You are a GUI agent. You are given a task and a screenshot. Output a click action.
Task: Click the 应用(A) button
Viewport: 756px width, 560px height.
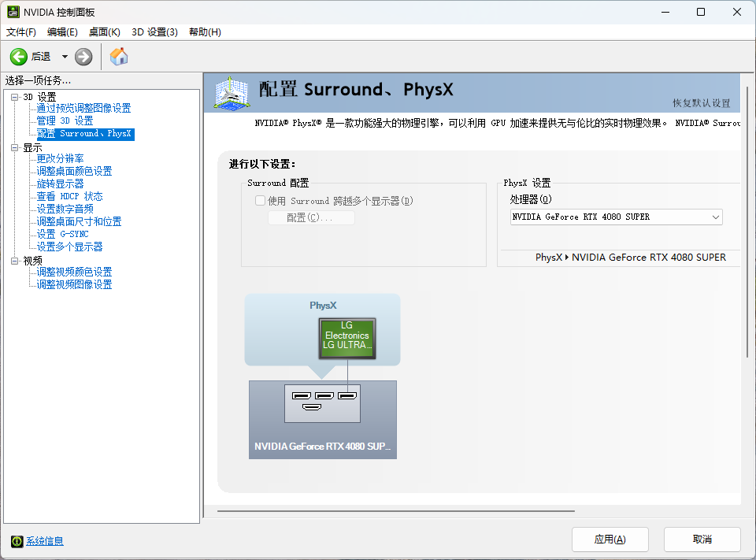(x=610, y=540)
